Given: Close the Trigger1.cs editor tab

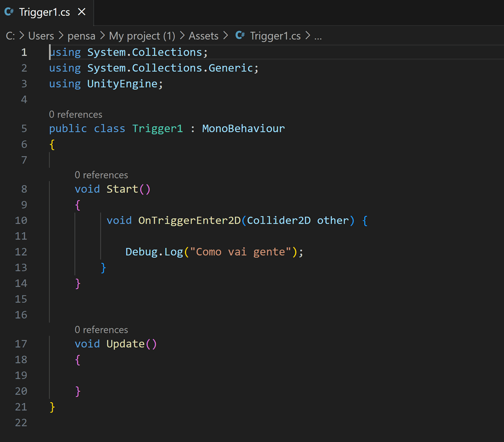Looking at the screenshot, I should coord(81,12).
